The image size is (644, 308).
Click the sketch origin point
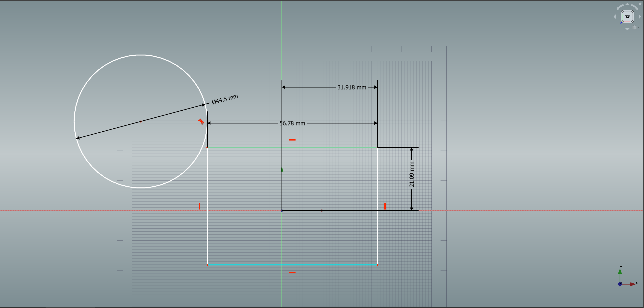click(282, 210)
